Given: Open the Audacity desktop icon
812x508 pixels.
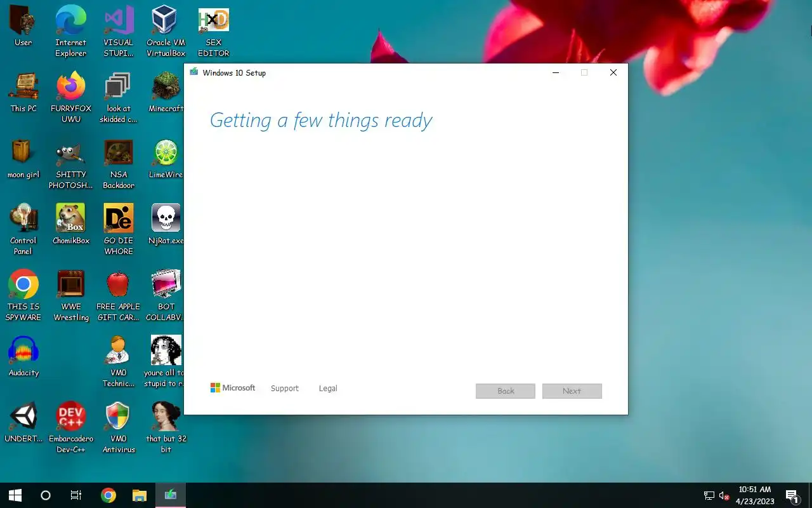Looking at the screenshot, I should pos(23,356).
